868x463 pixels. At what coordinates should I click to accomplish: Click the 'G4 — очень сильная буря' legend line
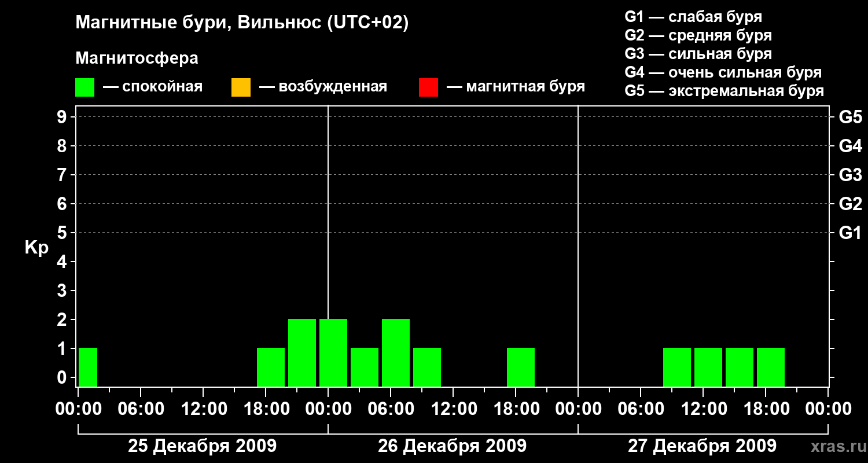[723, 72]
